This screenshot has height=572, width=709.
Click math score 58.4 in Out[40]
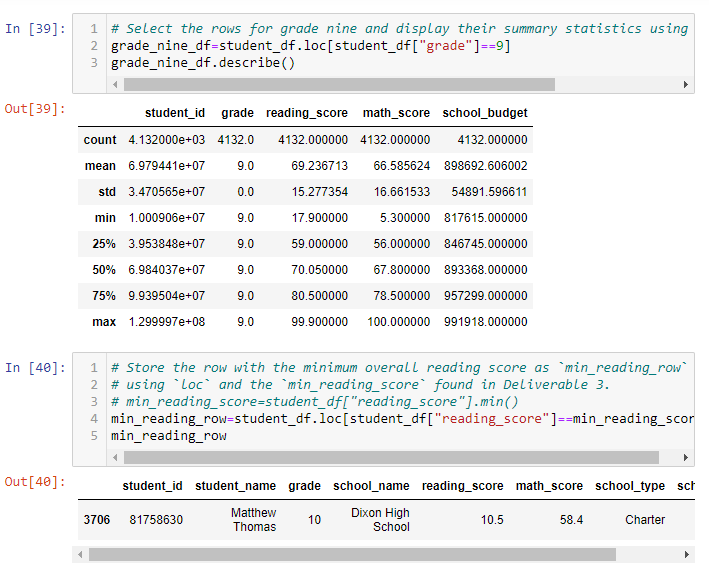pyautogui.click(x=571, y=520)
